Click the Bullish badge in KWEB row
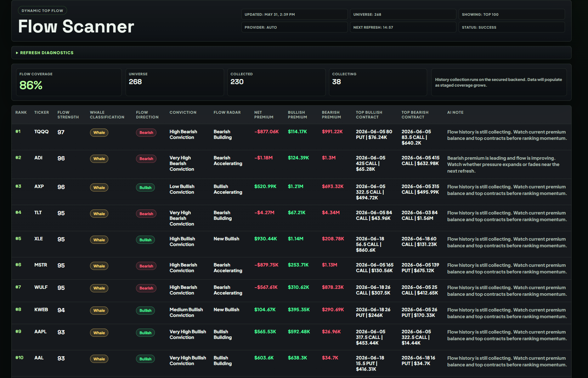This screenshot has height=378, width=588. pyautogui.click(x=145, y=311)
